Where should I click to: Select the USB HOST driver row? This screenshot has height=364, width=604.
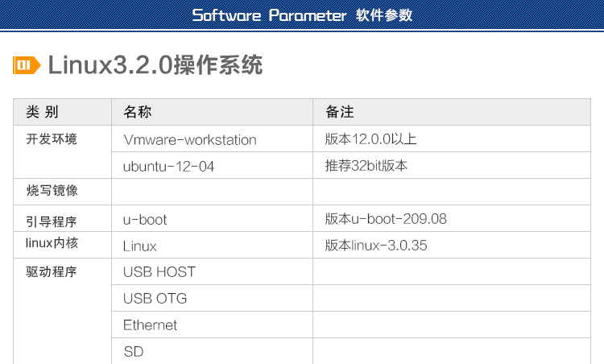pos(159,272)
